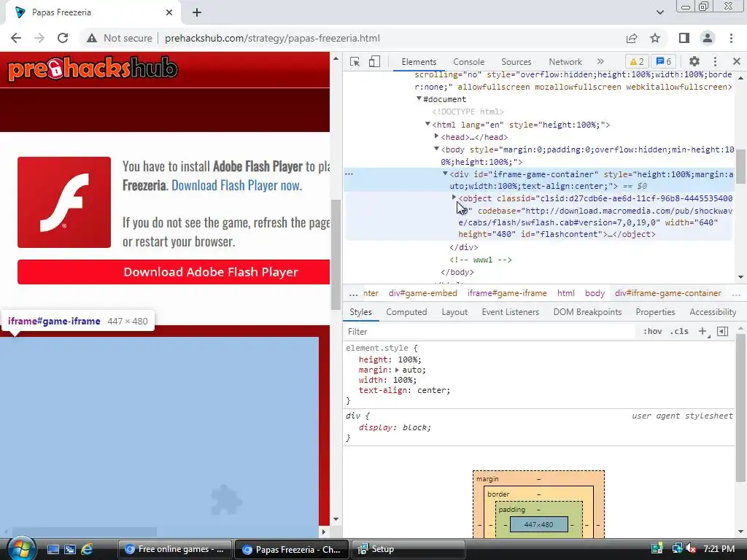Open the Computed styles tab

coord(406,312)
